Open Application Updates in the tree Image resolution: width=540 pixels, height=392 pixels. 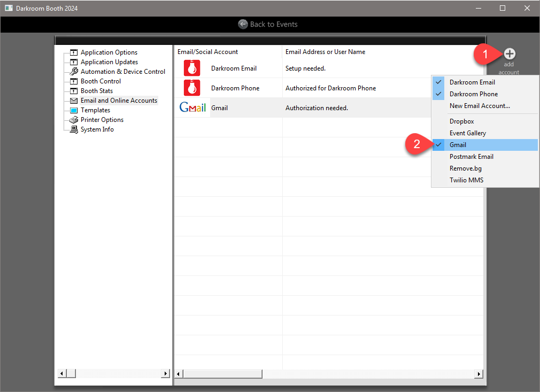[109, 62]
